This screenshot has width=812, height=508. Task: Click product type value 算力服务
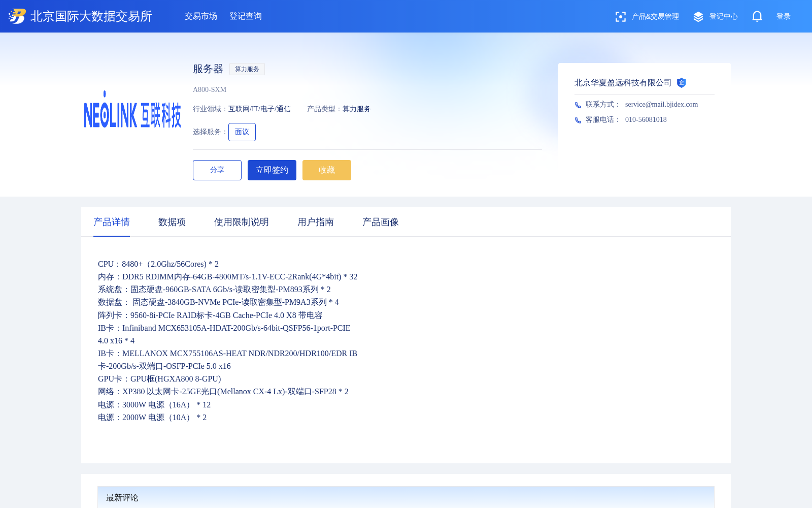pyautogui.click(x=357, y=109)
